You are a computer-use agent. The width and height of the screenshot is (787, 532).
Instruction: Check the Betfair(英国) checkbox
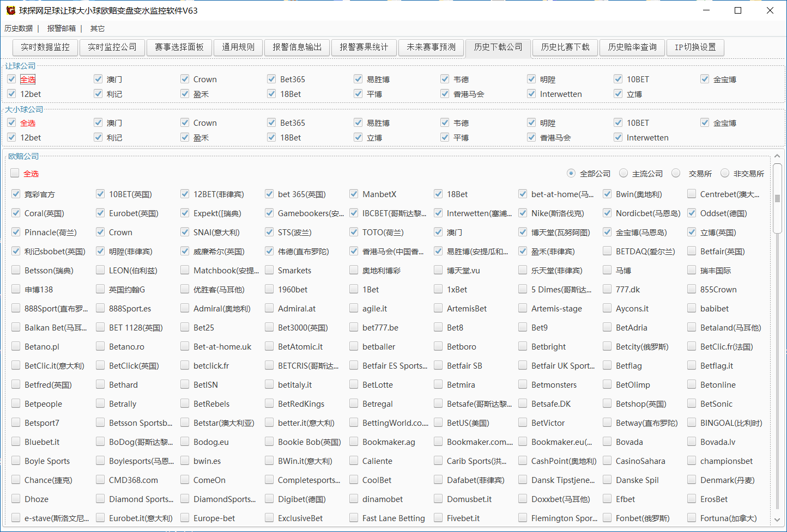(x=692, y=251)
